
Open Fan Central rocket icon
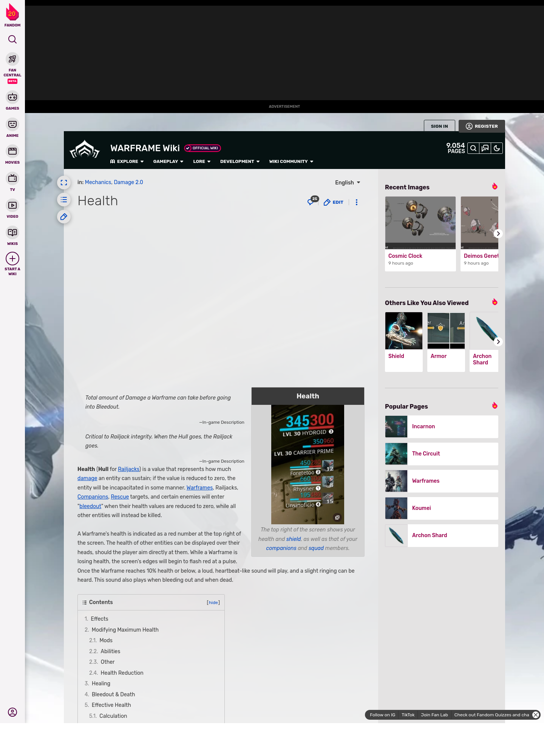coord(12,59)
